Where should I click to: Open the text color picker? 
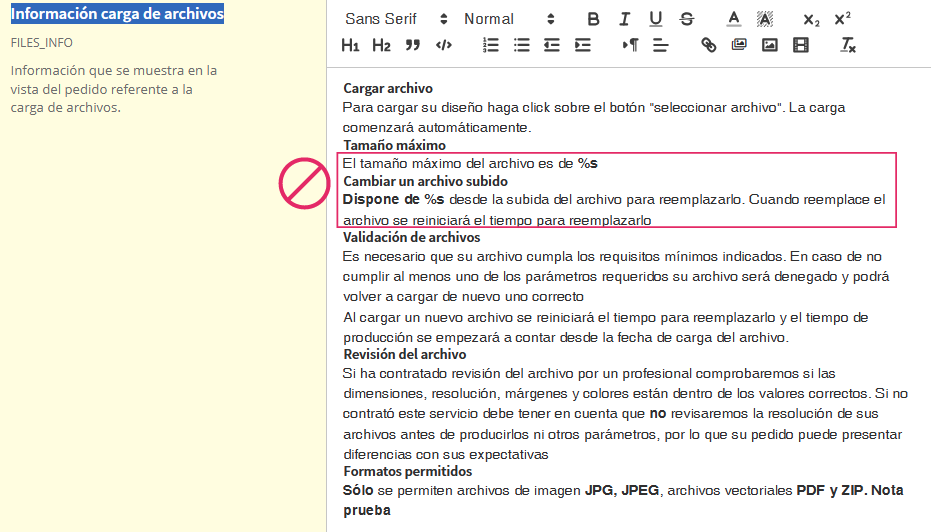point(733,19)
